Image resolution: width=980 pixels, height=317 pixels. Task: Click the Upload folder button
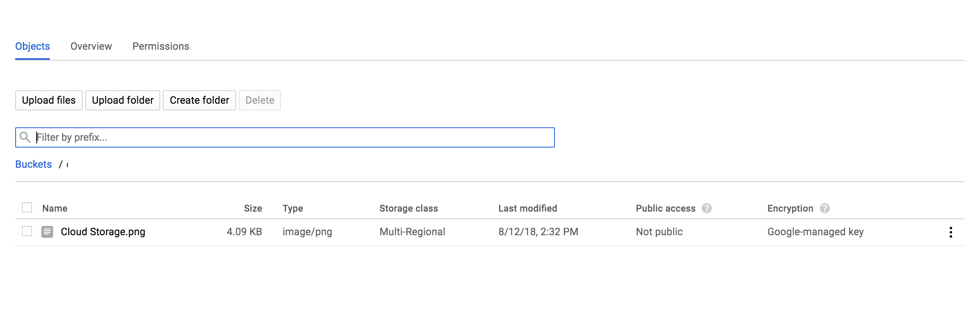tap(123, 100)
